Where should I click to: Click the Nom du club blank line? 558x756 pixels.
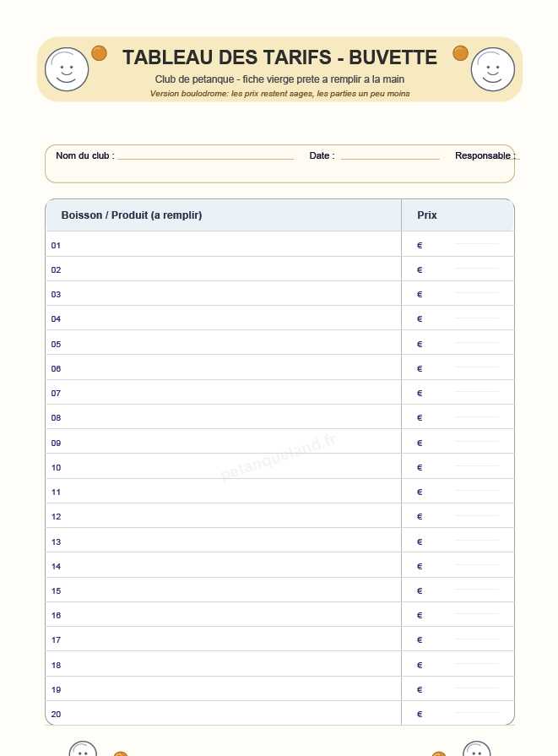(206, 158)
